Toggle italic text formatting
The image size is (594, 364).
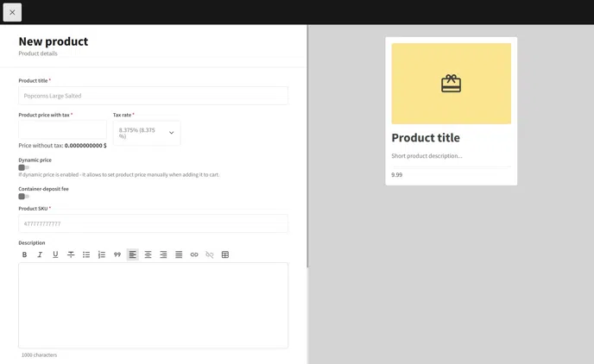[40, 254]
